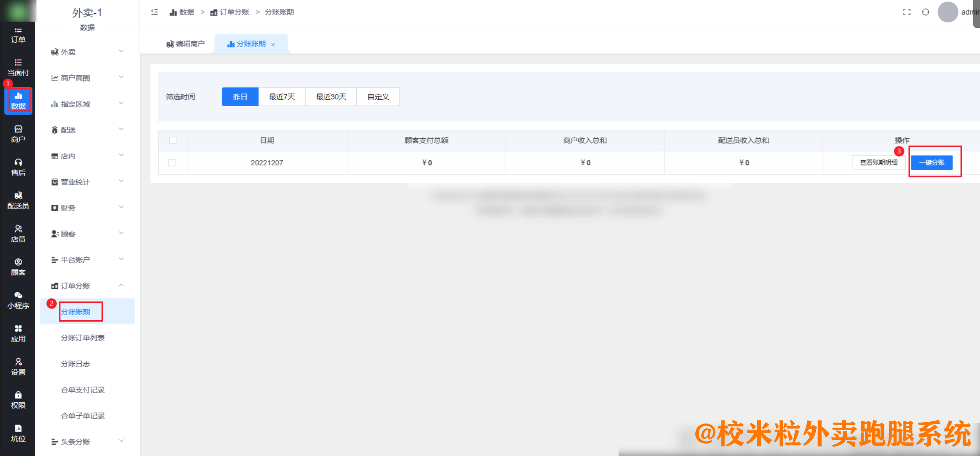Viewport: 980px width, 456px height.
Task: Select the 设置 sidebar icon
Action: click(x=18, y=366)
